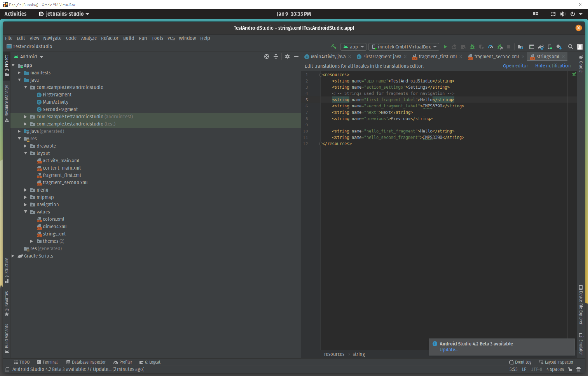Screen dimensions: 588x376
Task: Click the Stop square icon
Action: [509, 47]
